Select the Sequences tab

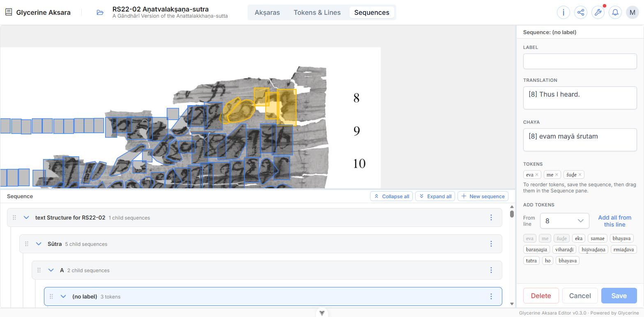pos(372,12)
